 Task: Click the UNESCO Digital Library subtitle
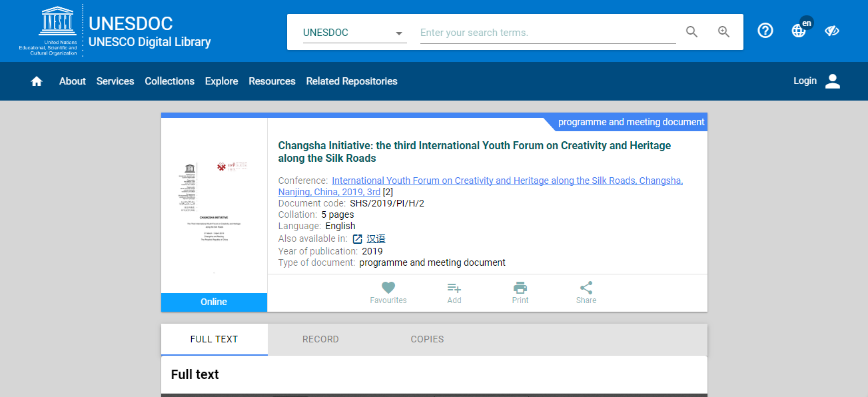pos(150,42)
